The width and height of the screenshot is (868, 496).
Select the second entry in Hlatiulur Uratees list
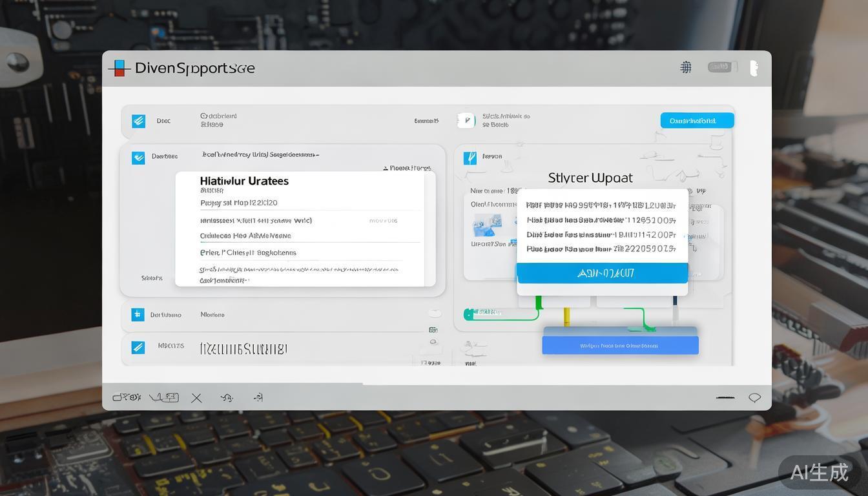pos(256,220)
